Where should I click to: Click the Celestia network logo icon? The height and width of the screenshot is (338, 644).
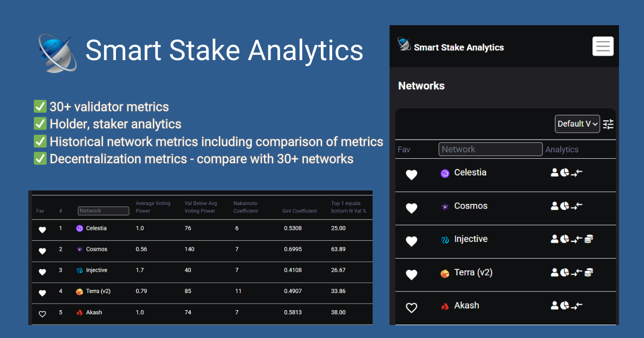coord(444,173)
